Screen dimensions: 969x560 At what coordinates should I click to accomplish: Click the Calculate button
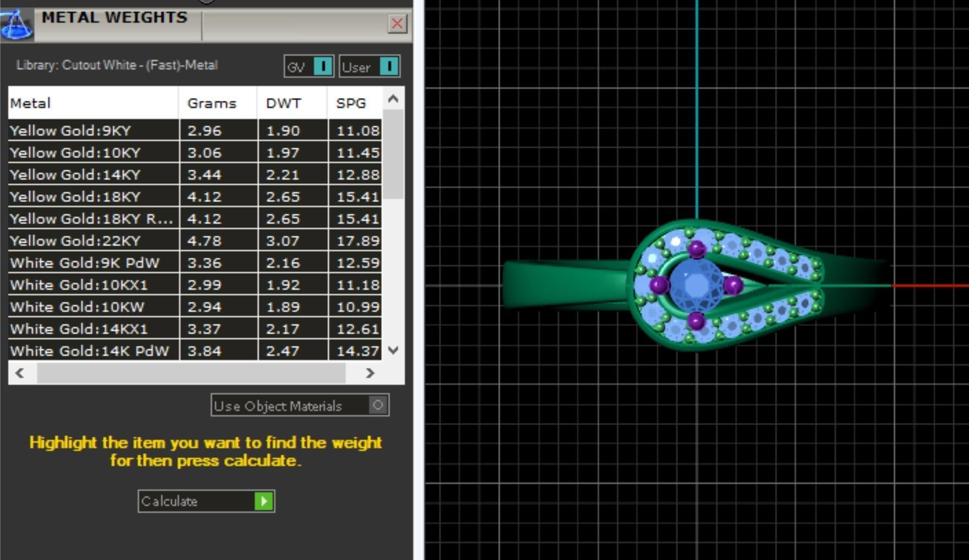[206, 501]
